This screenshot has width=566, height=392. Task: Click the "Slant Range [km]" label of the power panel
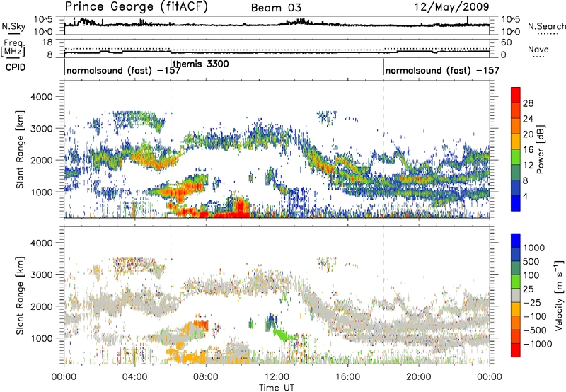tap(20, 149)
